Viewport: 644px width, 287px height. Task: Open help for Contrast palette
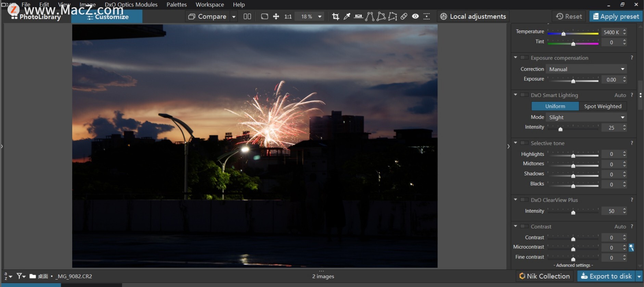[632, 226]
